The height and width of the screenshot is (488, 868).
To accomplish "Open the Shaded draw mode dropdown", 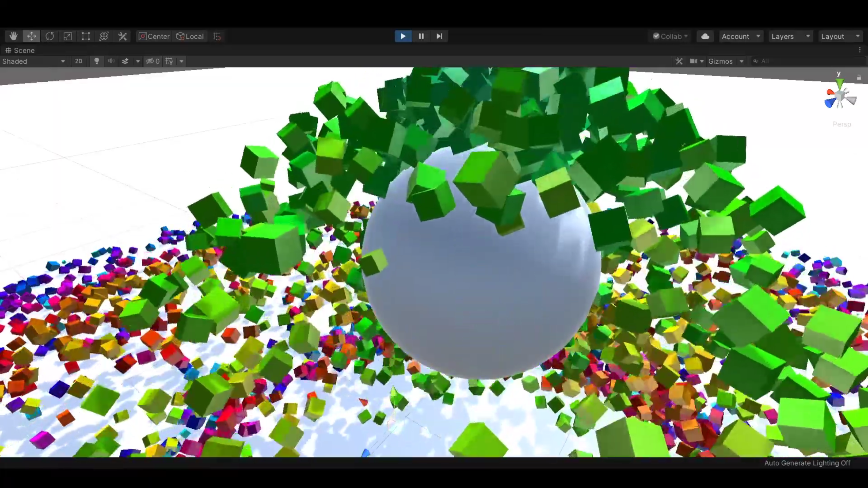I will pos(33,61).
